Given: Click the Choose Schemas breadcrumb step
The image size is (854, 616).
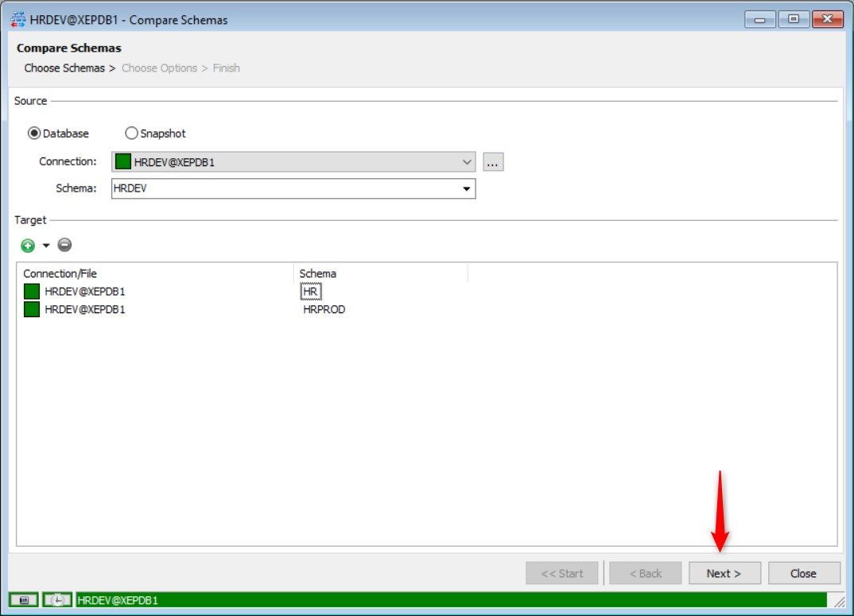Looking at the screenshot, I should tap(64, 68).
